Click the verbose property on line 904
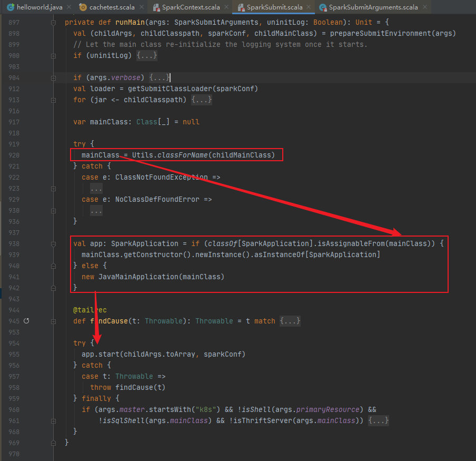The image size is (476, 461). point(126,78)
